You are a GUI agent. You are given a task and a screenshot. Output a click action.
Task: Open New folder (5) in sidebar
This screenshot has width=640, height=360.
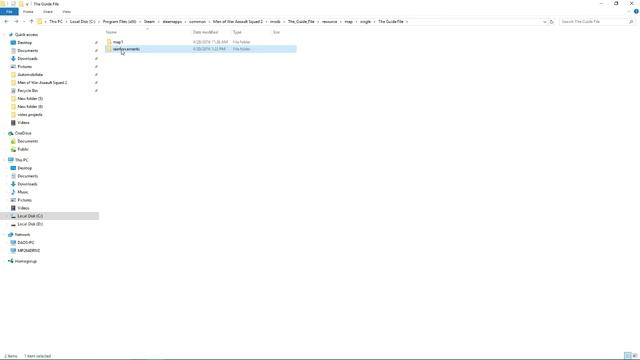pyautogui.click(x=30, y=99)
